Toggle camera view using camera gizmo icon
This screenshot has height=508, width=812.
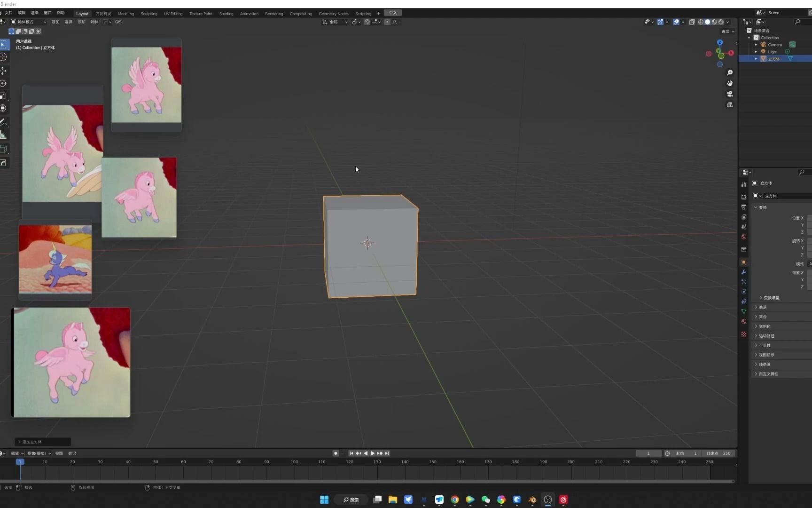tap(730, 94)
